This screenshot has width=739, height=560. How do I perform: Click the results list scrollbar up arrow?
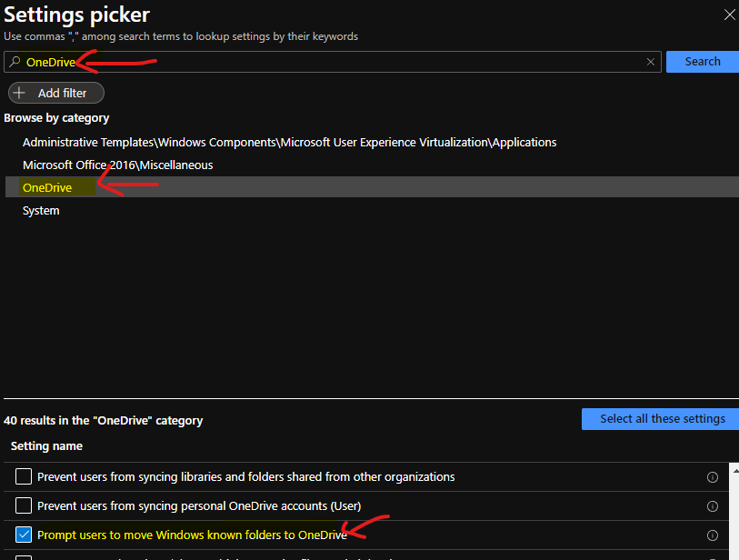coord(735,470)
